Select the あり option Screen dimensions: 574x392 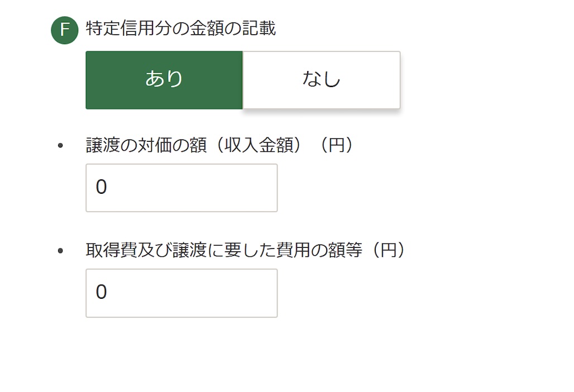[164, 80]
